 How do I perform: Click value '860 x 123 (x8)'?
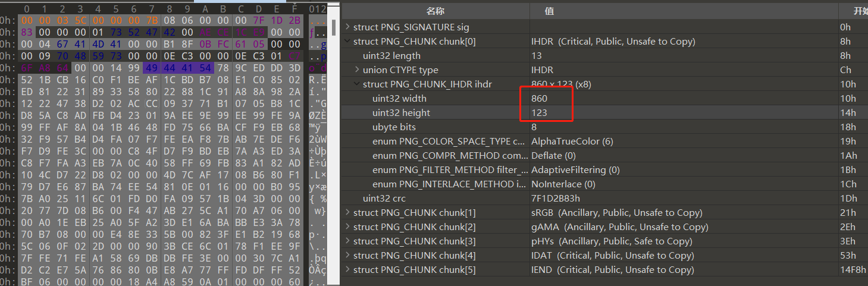[561, 84]
